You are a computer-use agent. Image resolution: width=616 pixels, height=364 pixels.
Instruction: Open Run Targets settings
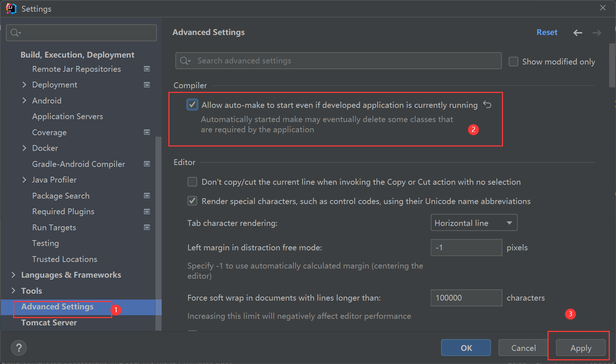(54, 227)
